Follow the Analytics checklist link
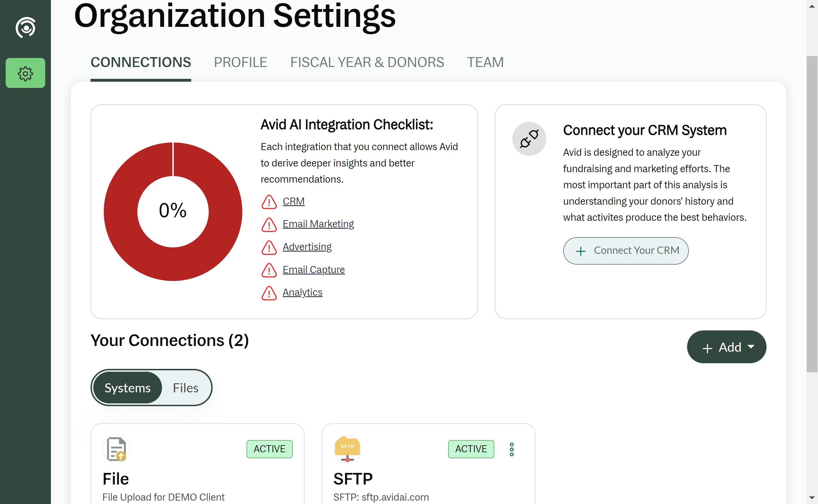The image size is (818, 504). pyautogui.click(x=302, y=292)
